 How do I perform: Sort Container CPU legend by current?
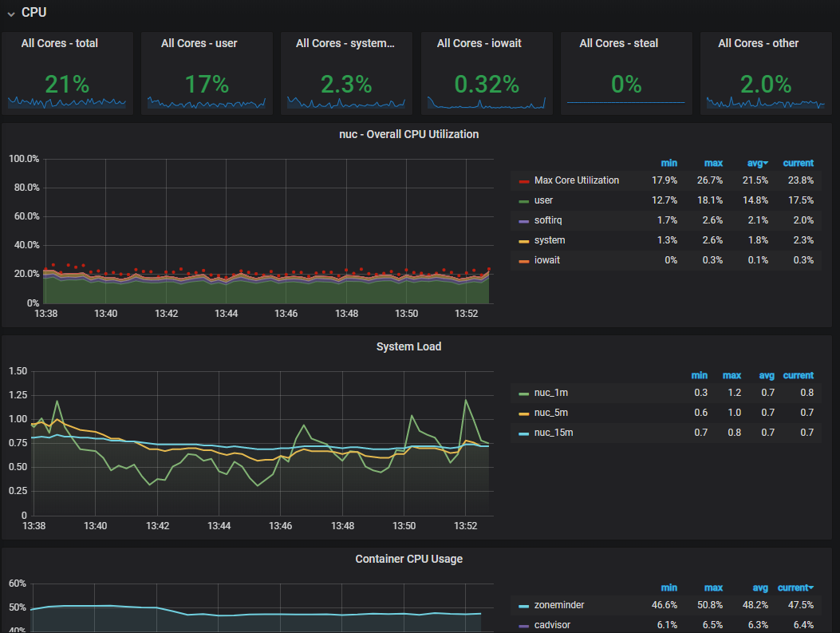click(x=795, y=588)
